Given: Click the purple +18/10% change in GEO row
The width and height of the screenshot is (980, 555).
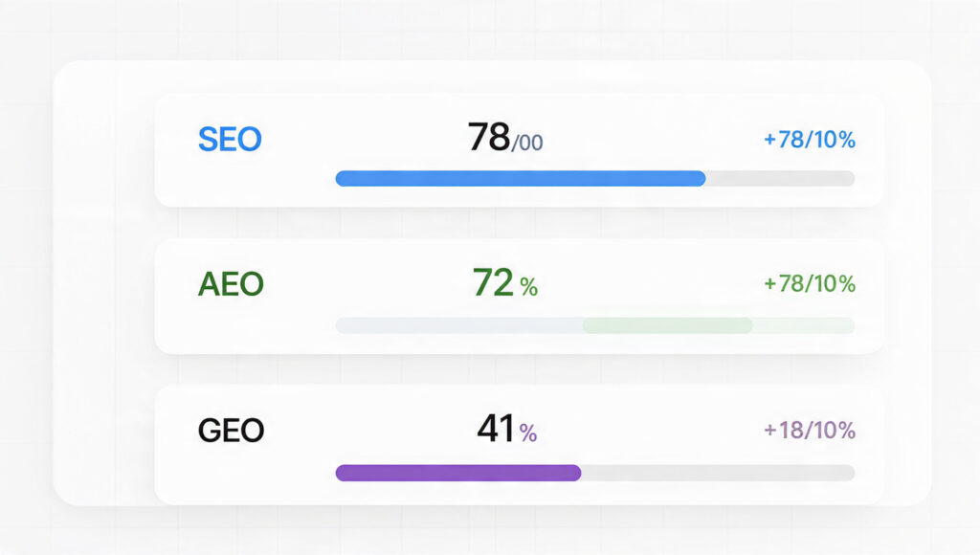Looking at the screenshot, I should 809,431.
